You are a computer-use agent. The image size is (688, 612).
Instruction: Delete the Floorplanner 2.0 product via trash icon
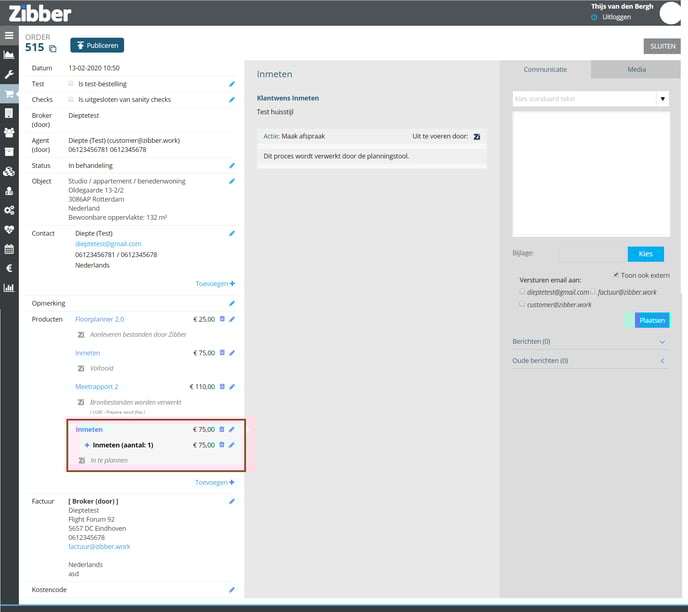click(221, 319)
